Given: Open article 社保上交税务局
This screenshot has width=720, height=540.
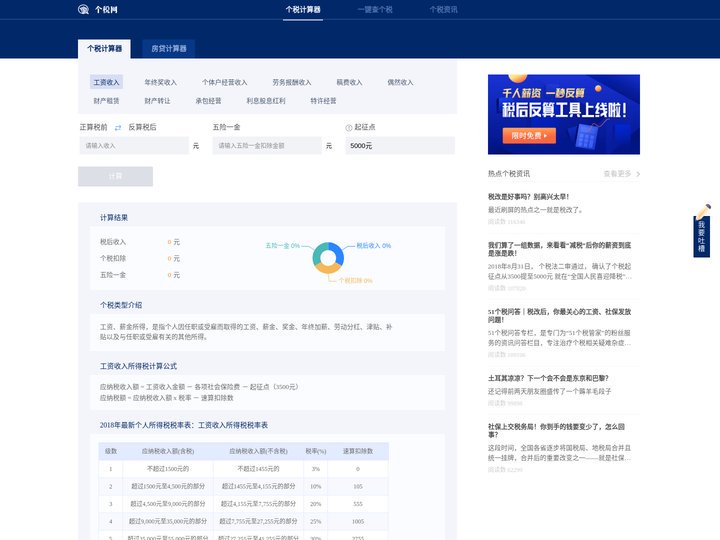Looking at the screenshot, I should (x=557, y=430).
